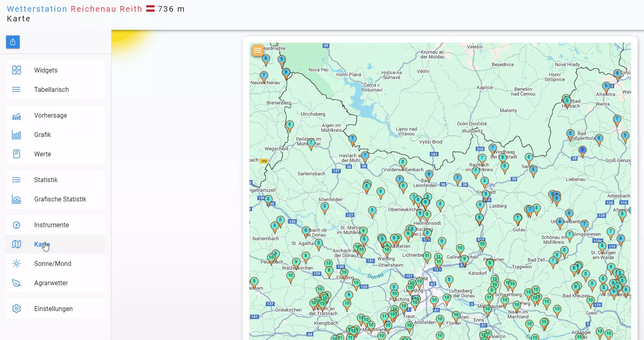Screen dimensions: 644x340
Task: Click the Grafik bar chart icon
Action: pyautogui.click(x=17, y=135)
